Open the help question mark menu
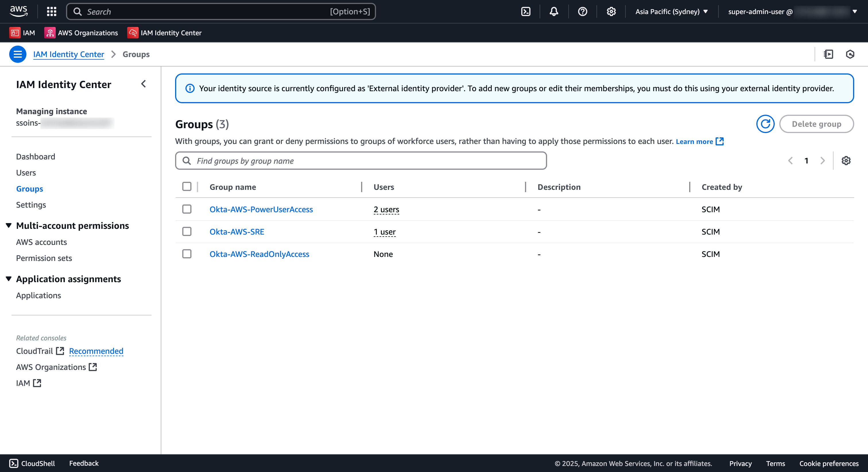 [x=582, y=11]
